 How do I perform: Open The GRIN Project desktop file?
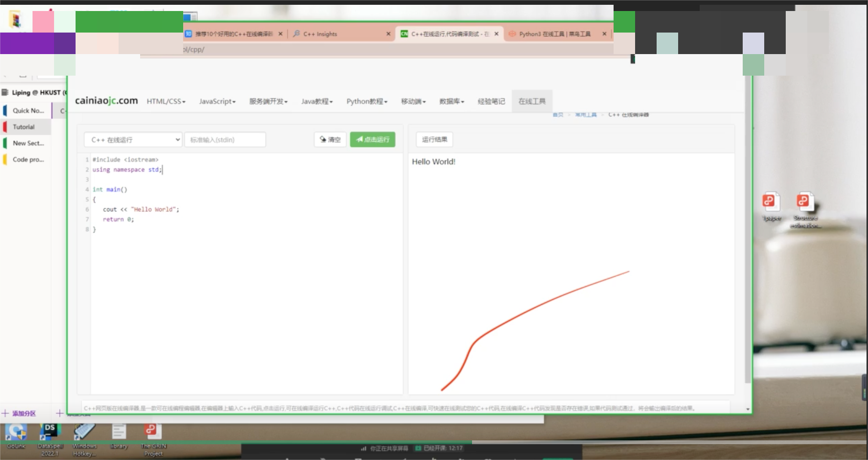click(153, 433)
